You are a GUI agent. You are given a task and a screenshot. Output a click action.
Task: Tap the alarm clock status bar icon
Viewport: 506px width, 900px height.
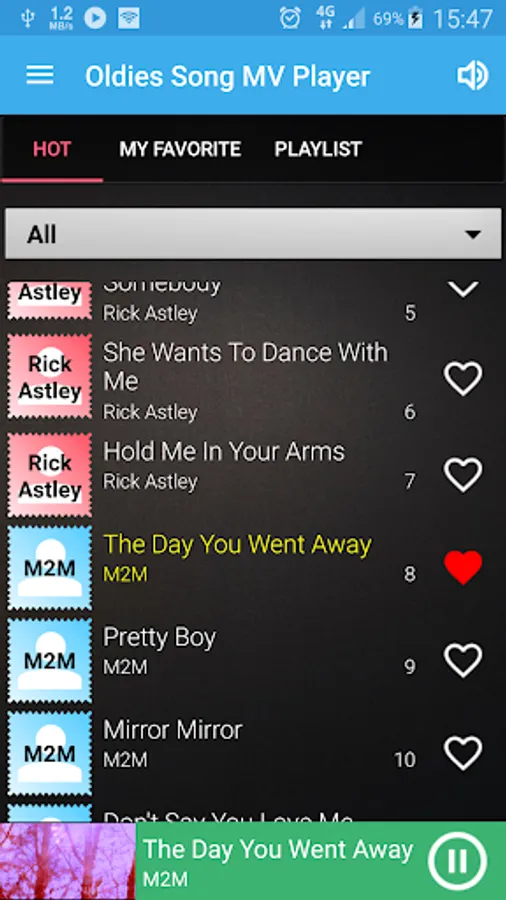coord(290,18)
